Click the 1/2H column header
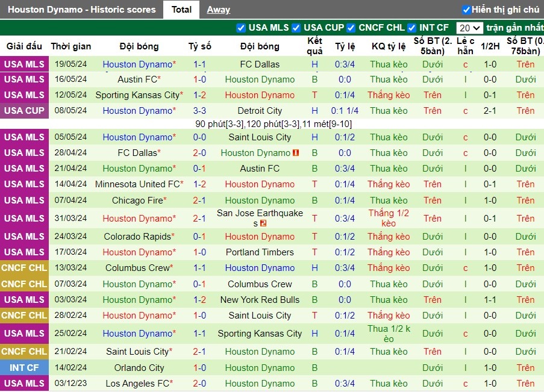544x392 pixels. (x=490, y=46)
